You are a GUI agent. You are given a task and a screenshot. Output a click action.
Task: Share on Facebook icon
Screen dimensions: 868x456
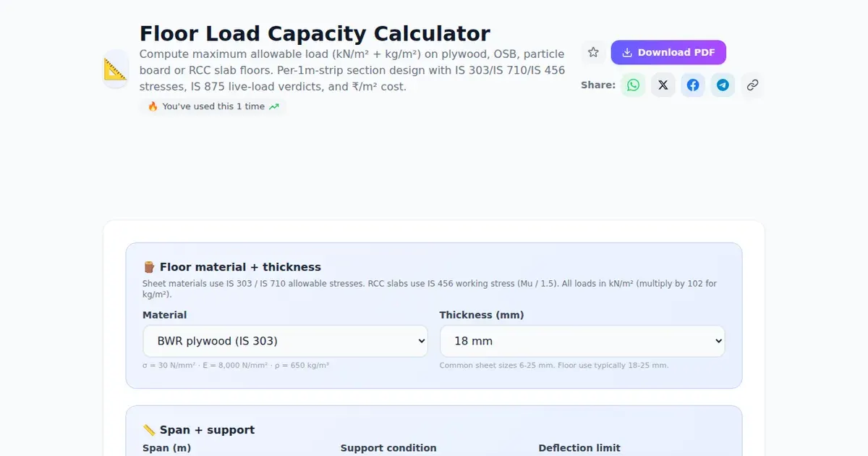click(x=693, y=85)
